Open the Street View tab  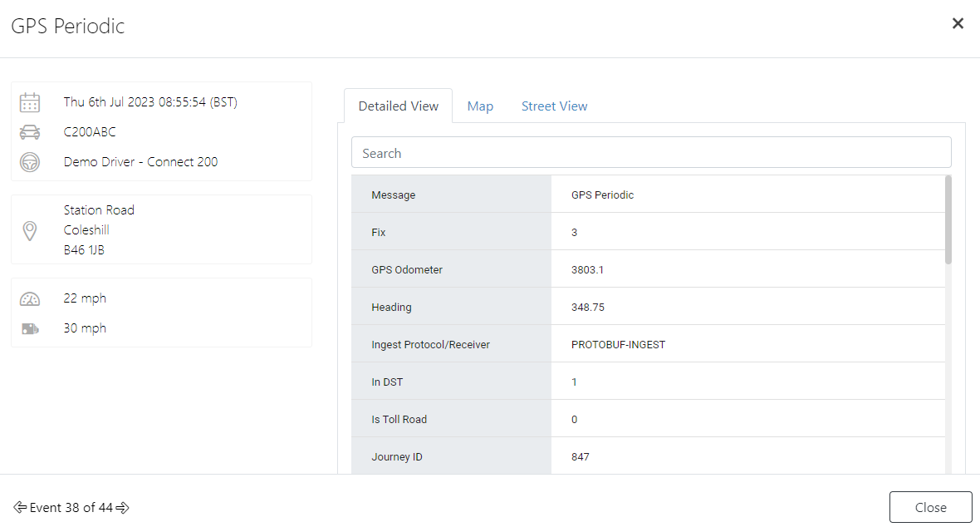(554, 106)
